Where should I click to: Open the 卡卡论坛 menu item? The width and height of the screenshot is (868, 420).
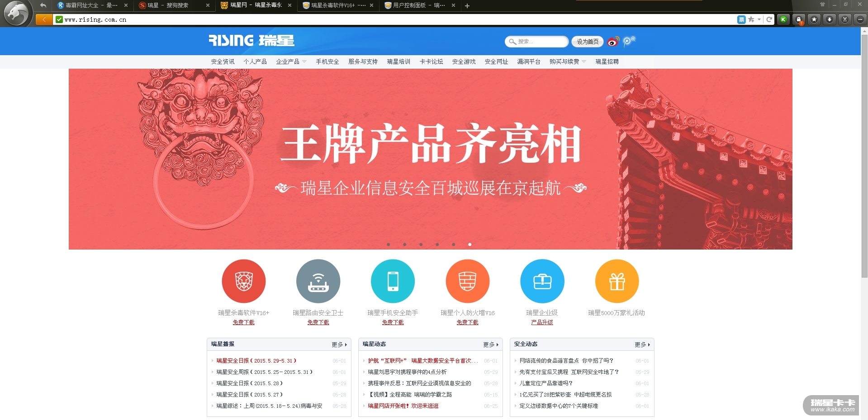coord(431,61)
